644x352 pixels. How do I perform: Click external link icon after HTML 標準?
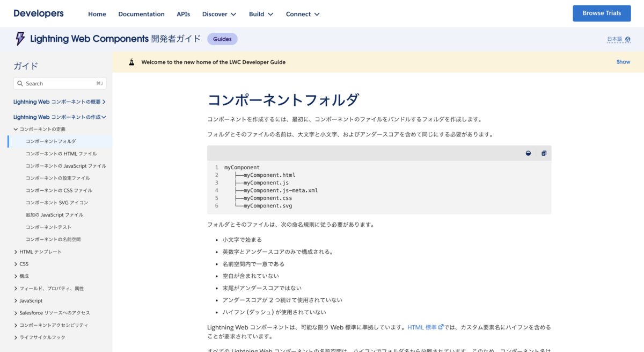pos(441,327)
